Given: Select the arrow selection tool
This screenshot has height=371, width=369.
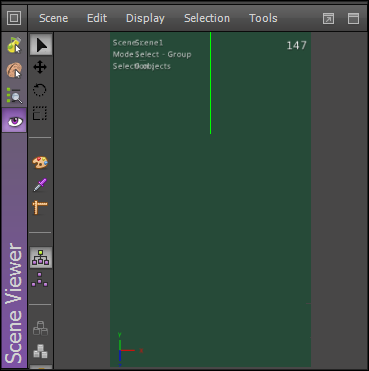Looking at the screenshot, I should [x=41, y=45].
